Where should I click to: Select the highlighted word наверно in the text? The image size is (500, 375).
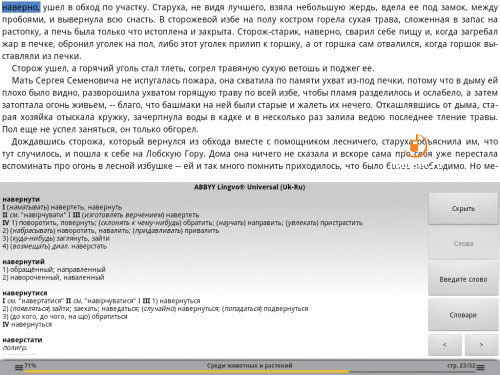[x=21, y=7]
